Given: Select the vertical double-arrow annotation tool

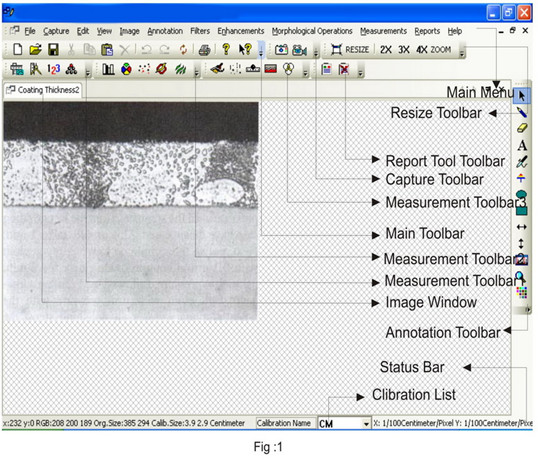Looking at the screenshot, I should (x=521, y=244).
